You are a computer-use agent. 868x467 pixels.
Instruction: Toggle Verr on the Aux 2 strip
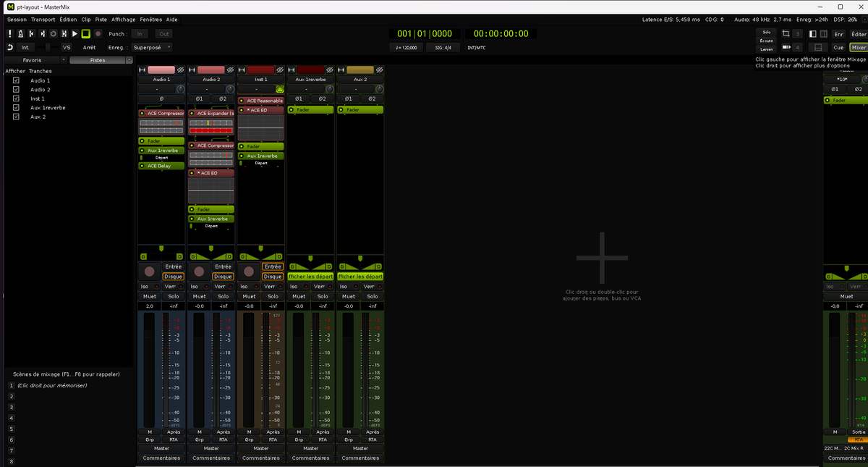(x=371, y=287)
